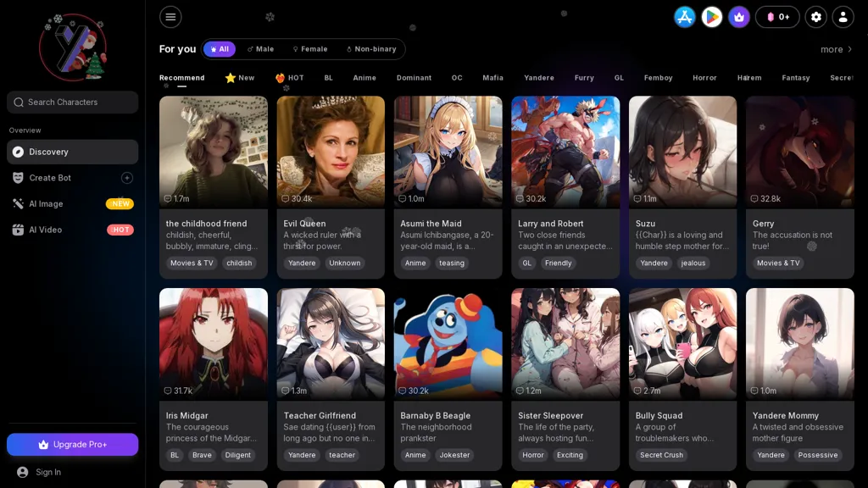This screenshot has height=488, width=868.
Task: Open the Larry and Robert thumbnail
Action: point(565,152)
